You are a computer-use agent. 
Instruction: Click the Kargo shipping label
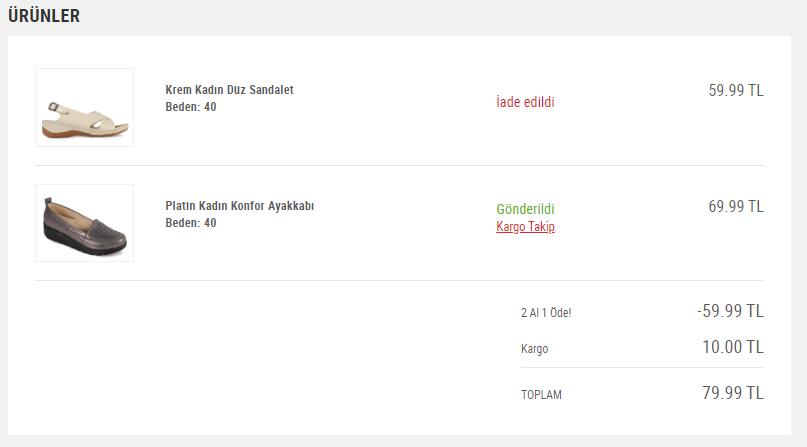tap(534, 349)
